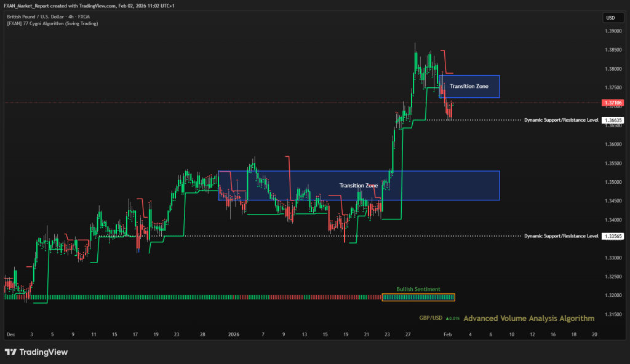This screenshot has width=630, height=364.
Task: Click the GBP/USD ticker label
Action: (431, 318)
